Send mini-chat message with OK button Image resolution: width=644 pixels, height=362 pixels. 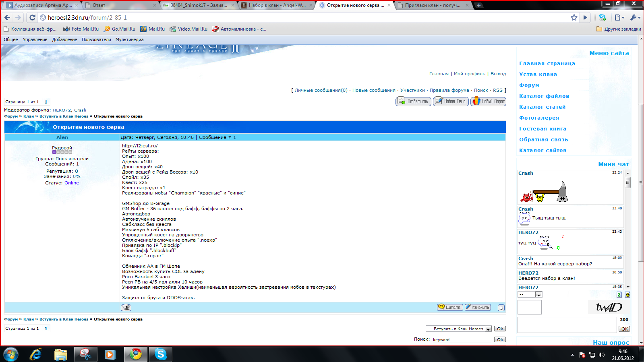624,329
